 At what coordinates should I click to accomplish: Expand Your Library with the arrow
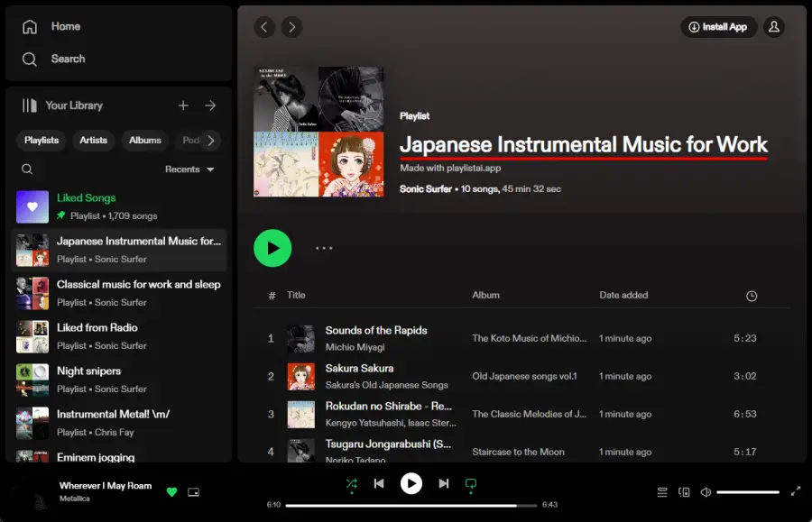[210, 105]
